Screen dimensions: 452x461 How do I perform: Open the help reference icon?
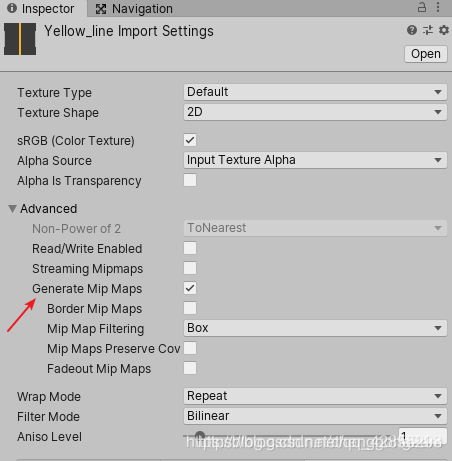tap(412, 30)
